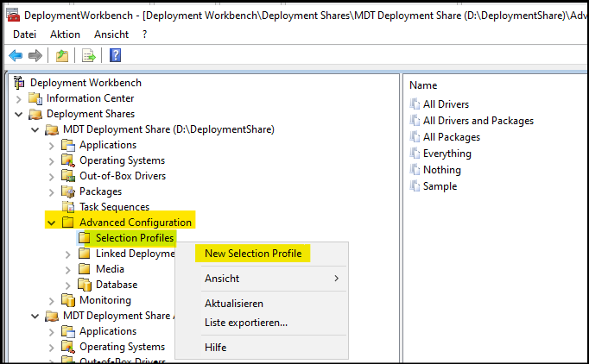Expand the Media tree node
Image resolution: width=589 pixels, height=364 pixels.
coord(68,270)
